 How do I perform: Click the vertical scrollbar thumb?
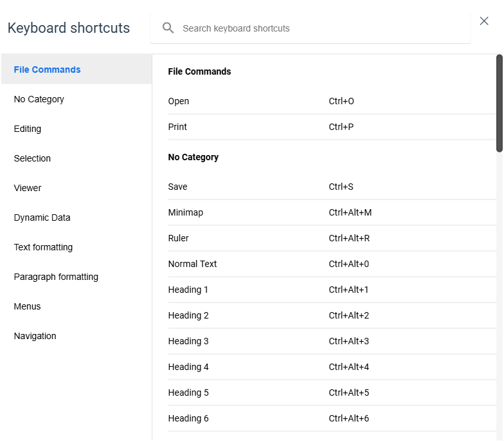coord(499,103)
